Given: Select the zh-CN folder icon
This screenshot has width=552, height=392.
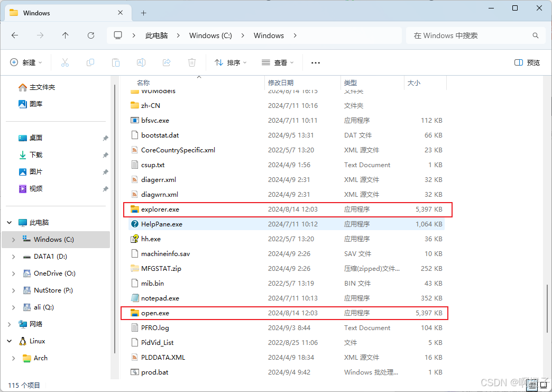Looking at the screenshot, I should click(134, 105).
